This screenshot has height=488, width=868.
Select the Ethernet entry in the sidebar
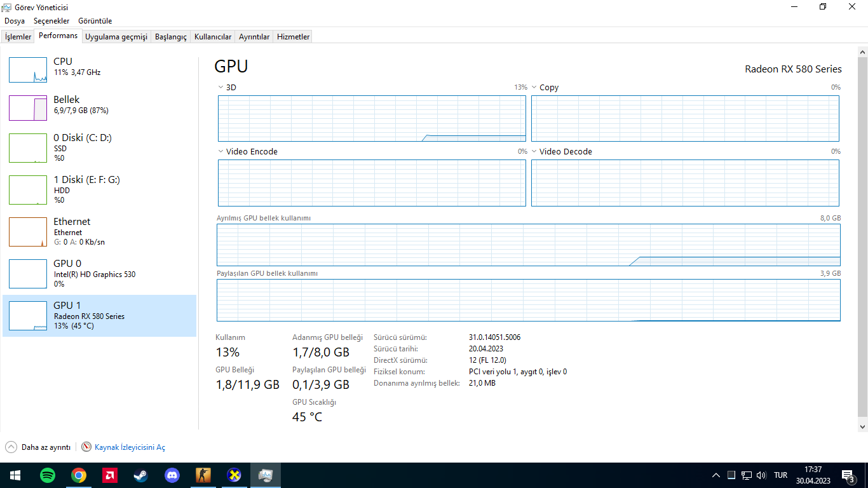99,231
